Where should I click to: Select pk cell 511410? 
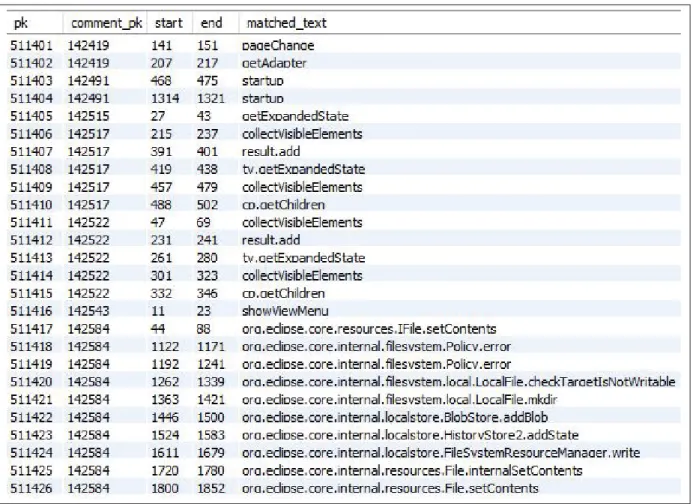coord(31,205)
